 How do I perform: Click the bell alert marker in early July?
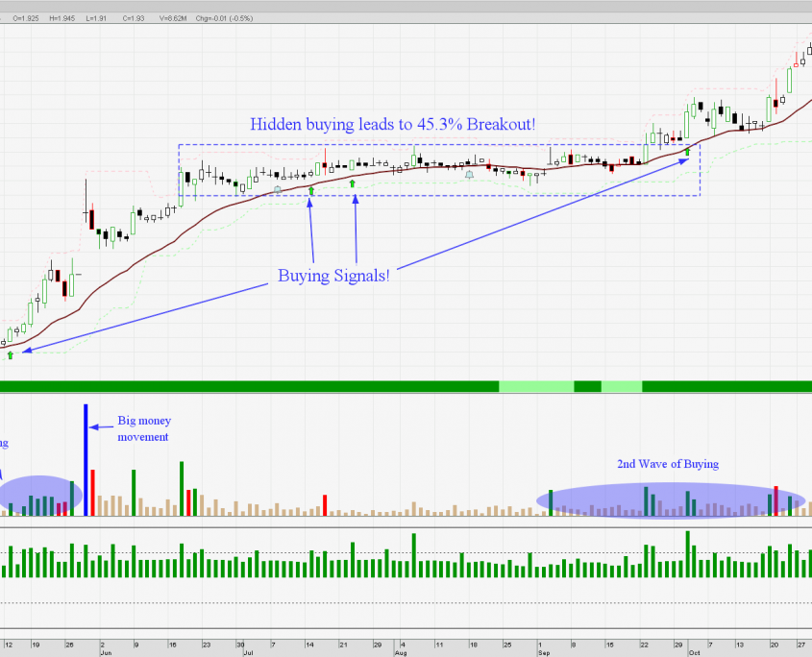point(278,189)
